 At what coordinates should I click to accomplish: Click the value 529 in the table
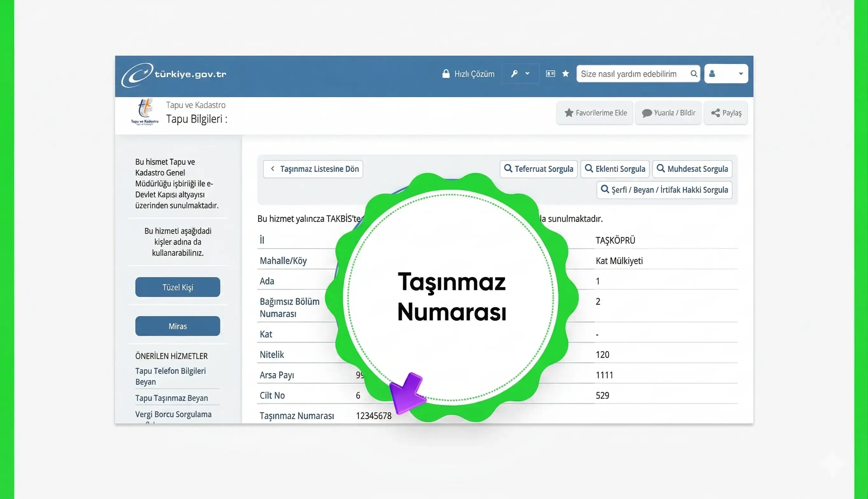(602, 395)
